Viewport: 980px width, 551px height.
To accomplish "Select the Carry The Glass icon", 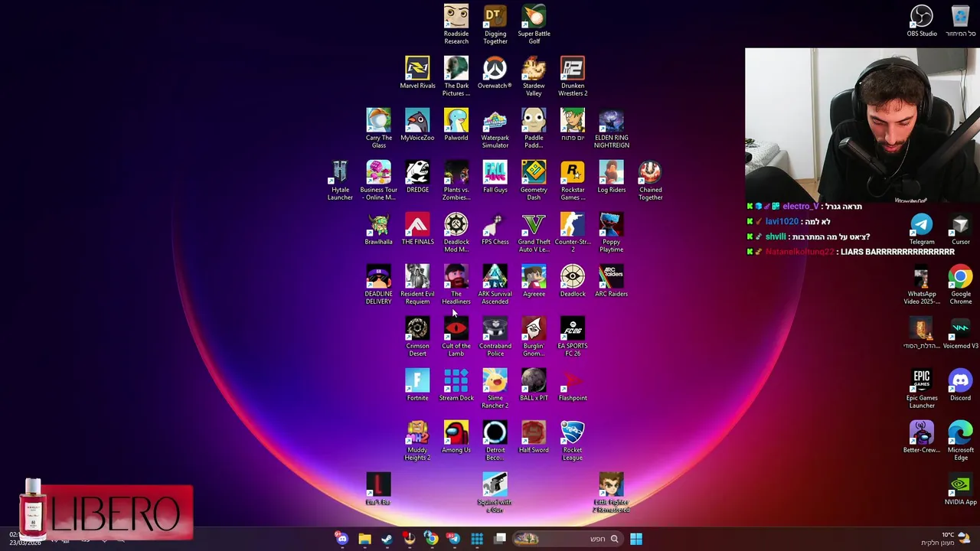I will pos(378,129).
